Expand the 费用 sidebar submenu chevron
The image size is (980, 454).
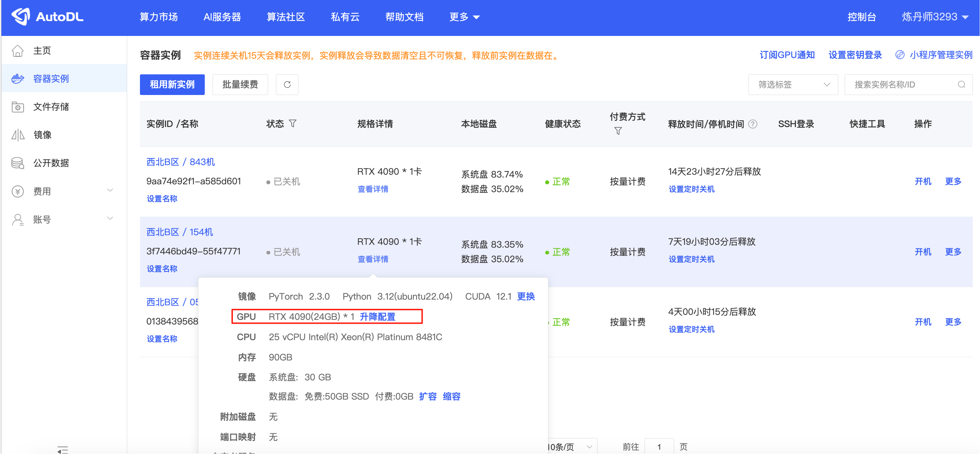[110, 190]
